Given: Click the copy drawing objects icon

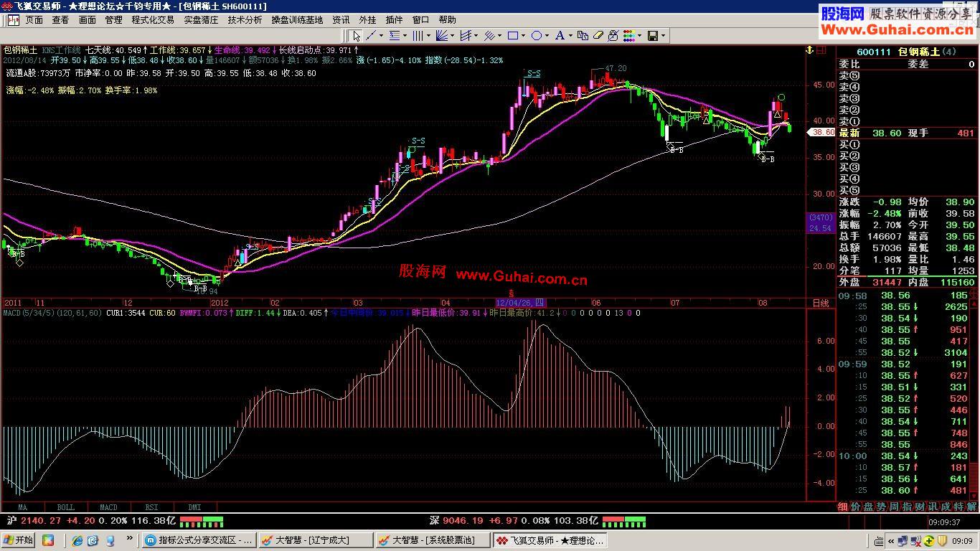Looking at the screenshot, I should click(583, 35).
